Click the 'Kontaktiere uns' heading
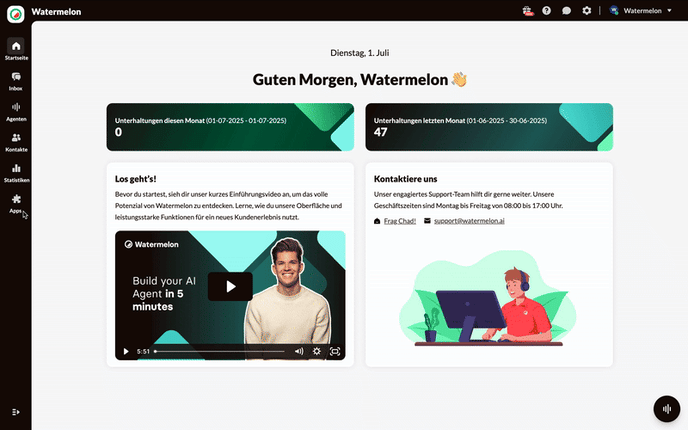The height and width of the screenshot is (430, 688). pyautogui.click(x=405, y=179)
